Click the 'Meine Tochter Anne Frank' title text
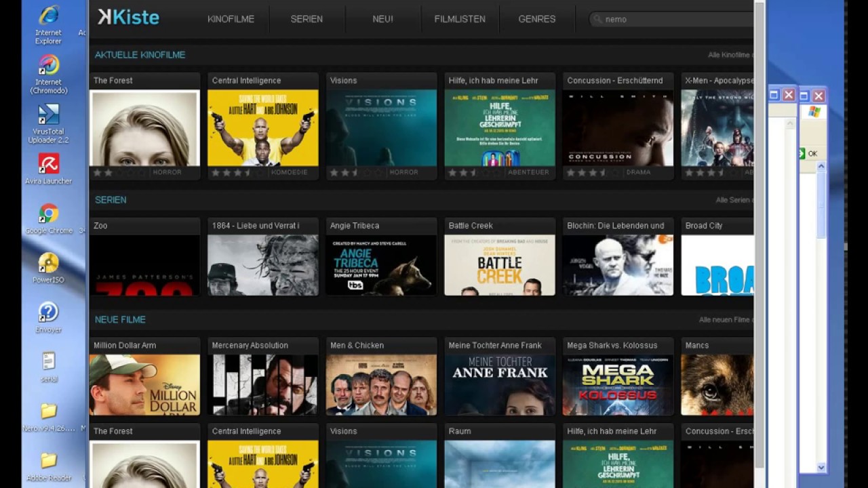This screenshot has width=868, height=488. pyautogui.click(x=495, y=346)
